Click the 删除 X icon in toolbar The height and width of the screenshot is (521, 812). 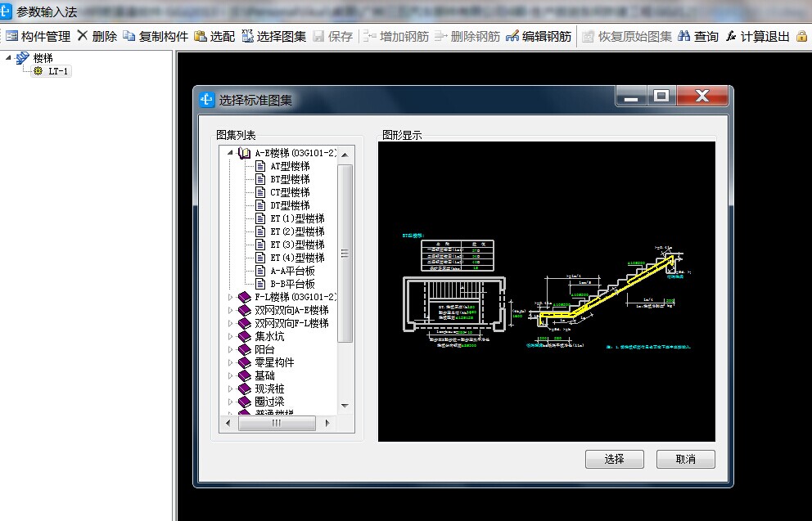coord(83,36)
